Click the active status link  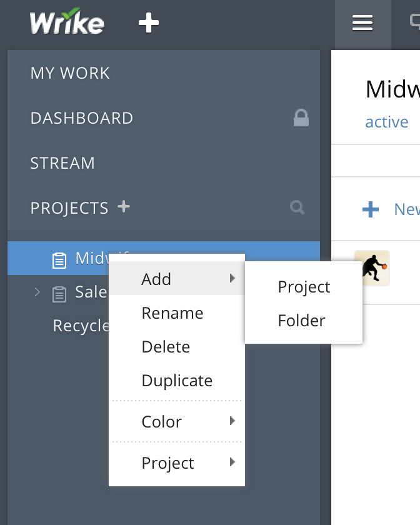tap(386, 122)
